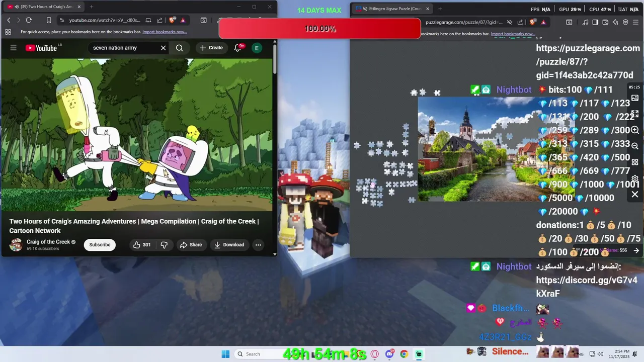Open Brave Rewards triangle in YouTube window
This screenshot has width=644, height=362.
point(183,20)
